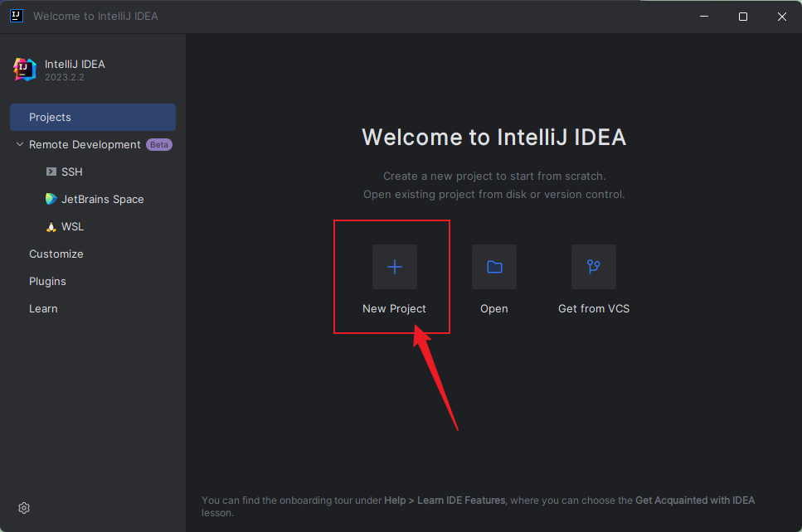Click the Open label under folder
The image size is (802, 532).
[493, 309]
